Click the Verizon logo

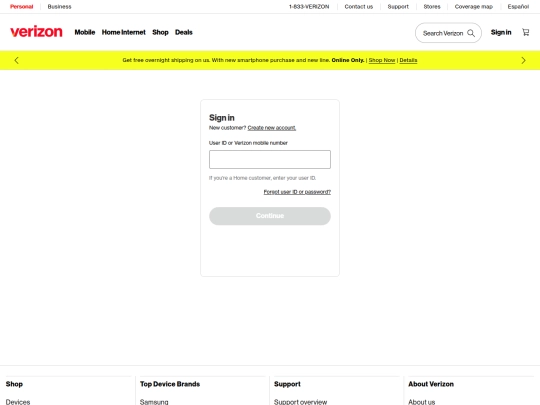pos(36,32)
